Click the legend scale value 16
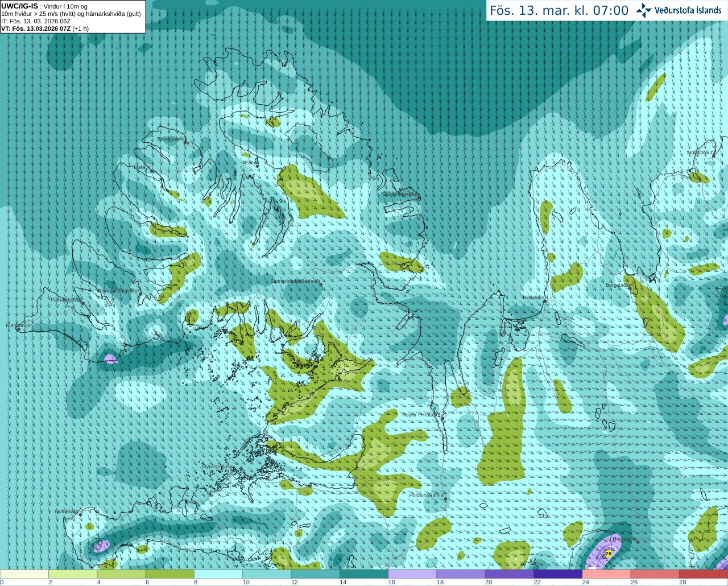The image size is (728, 586). pyautogui.click(x=391, y=582)
